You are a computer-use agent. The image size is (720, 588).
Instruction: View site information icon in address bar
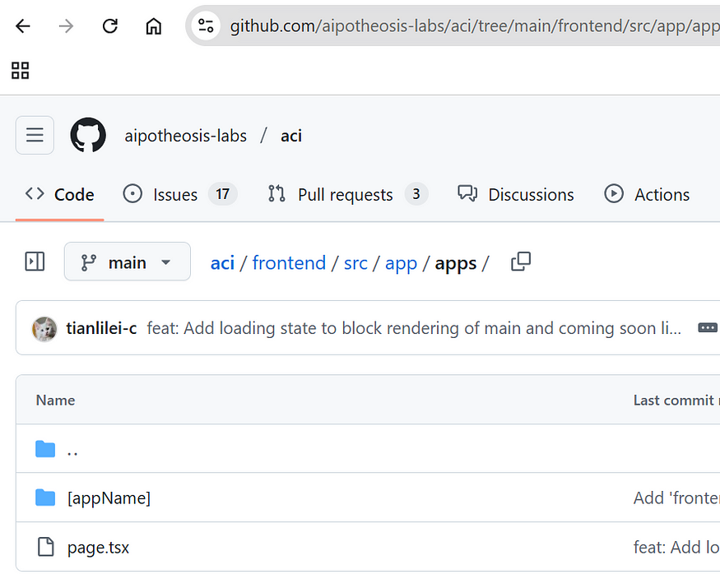point(206,25)
